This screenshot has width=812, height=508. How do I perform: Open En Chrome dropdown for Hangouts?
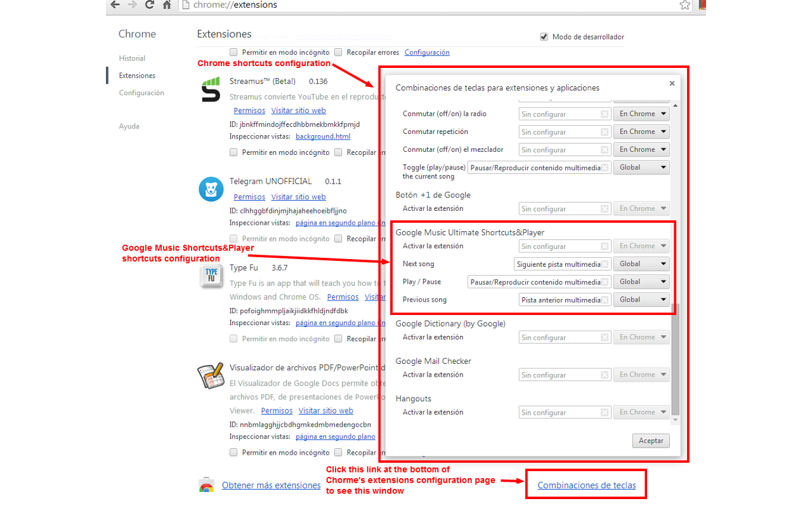click(x=641, y=413)
